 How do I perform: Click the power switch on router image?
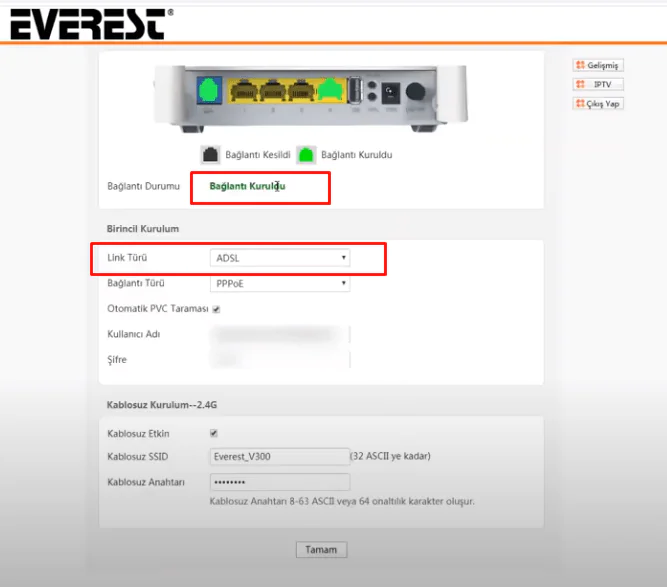(x=391, y=93)
